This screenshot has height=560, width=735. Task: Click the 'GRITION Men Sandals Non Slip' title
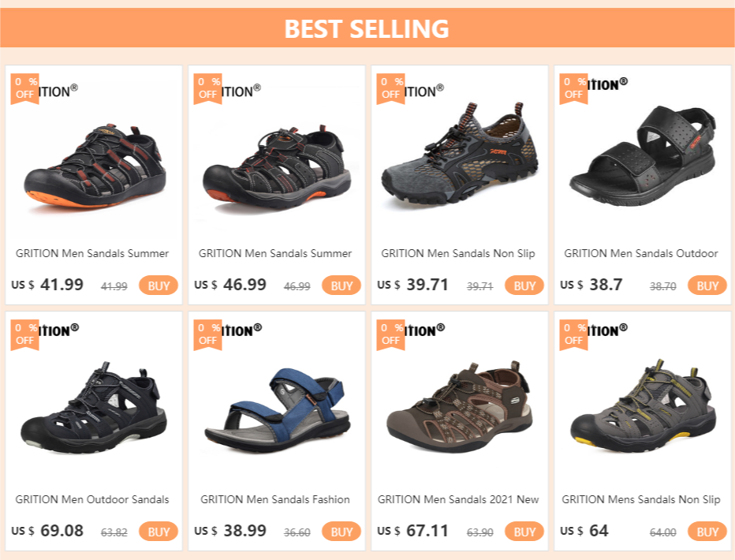pos(458,253)
